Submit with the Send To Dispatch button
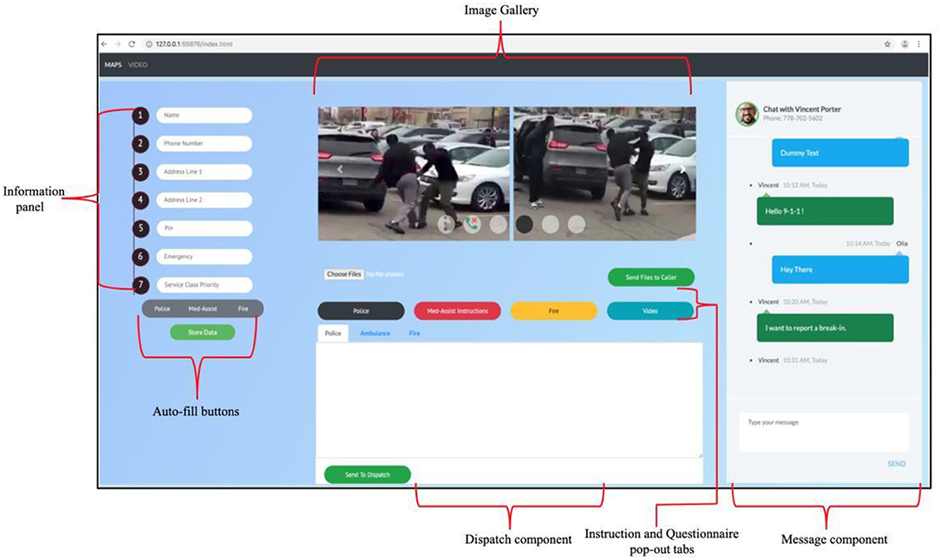The height and width of the screenshot is (560, 940). pyautogui.click(x=368, y=475)
